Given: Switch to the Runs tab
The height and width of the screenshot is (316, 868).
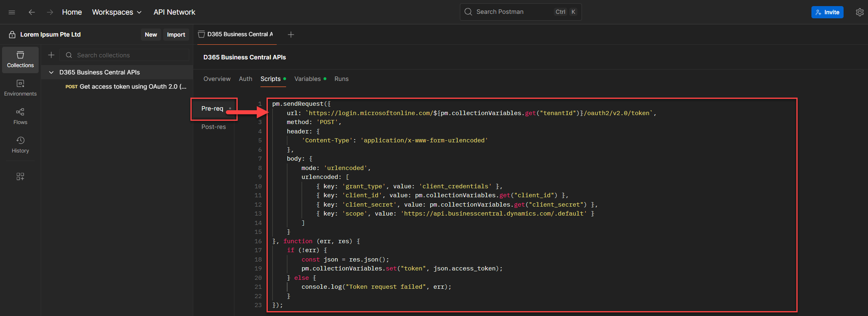Looking at the screenshot, I should (x=341, y=79).
